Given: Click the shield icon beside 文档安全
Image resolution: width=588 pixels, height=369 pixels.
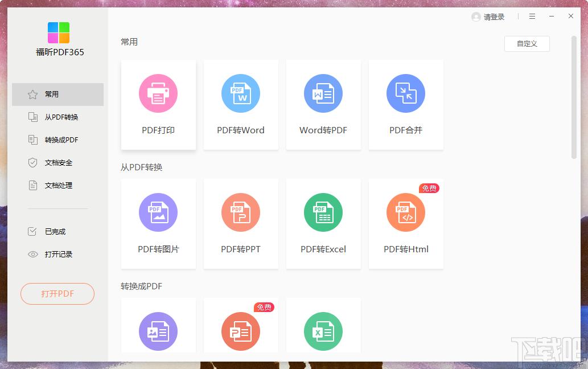Looking at the screenshot, I should (32, 163).
